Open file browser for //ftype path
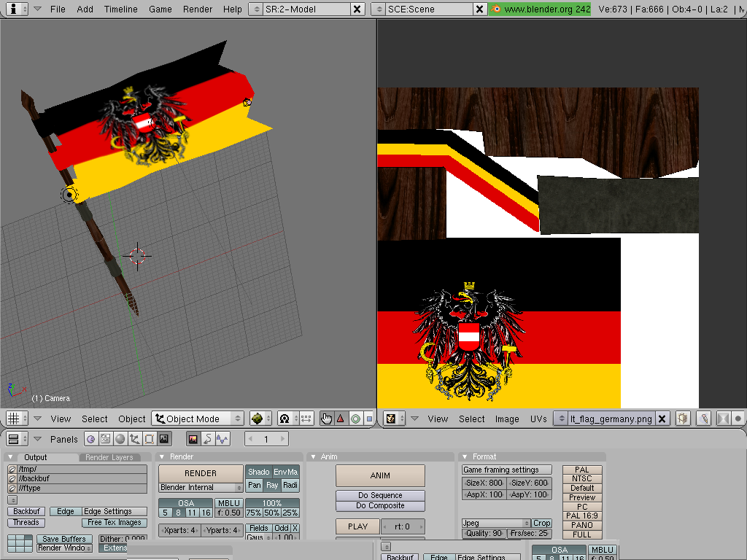 [x=12, y=488]
